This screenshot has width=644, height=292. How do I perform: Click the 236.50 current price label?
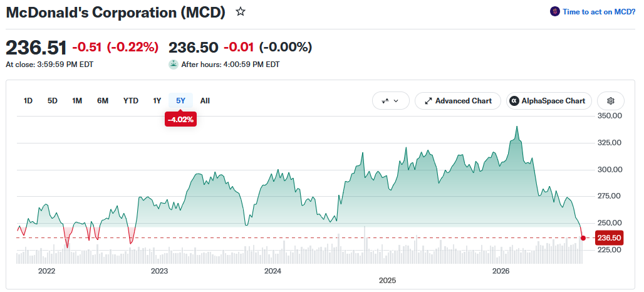[x=609, y=237]
